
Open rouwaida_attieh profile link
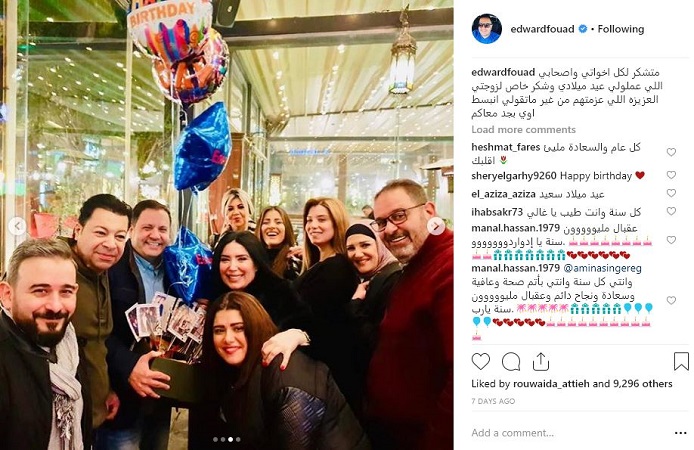tap(551, 384)
